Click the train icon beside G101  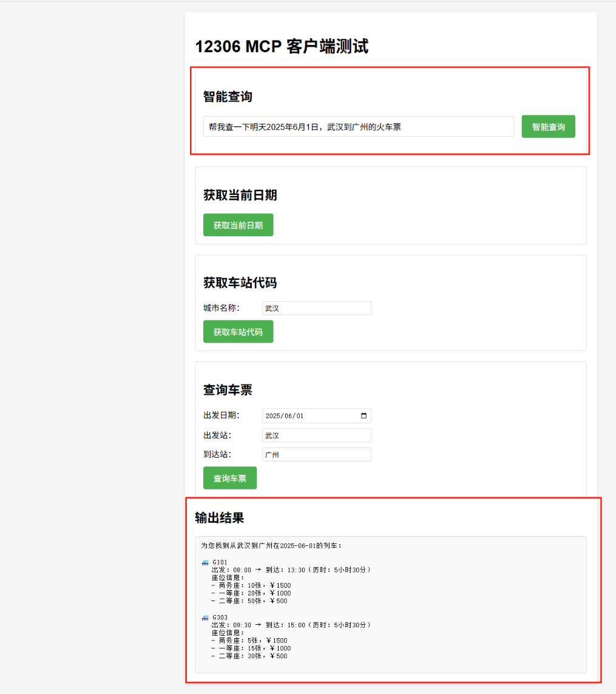205,563
